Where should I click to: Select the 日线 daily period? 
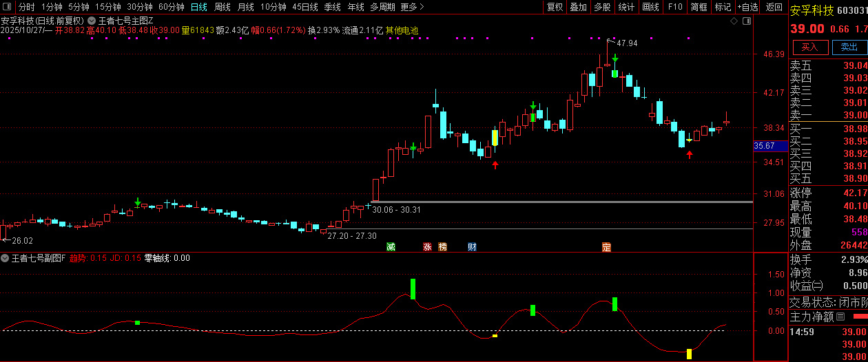[x=198, y=7]
